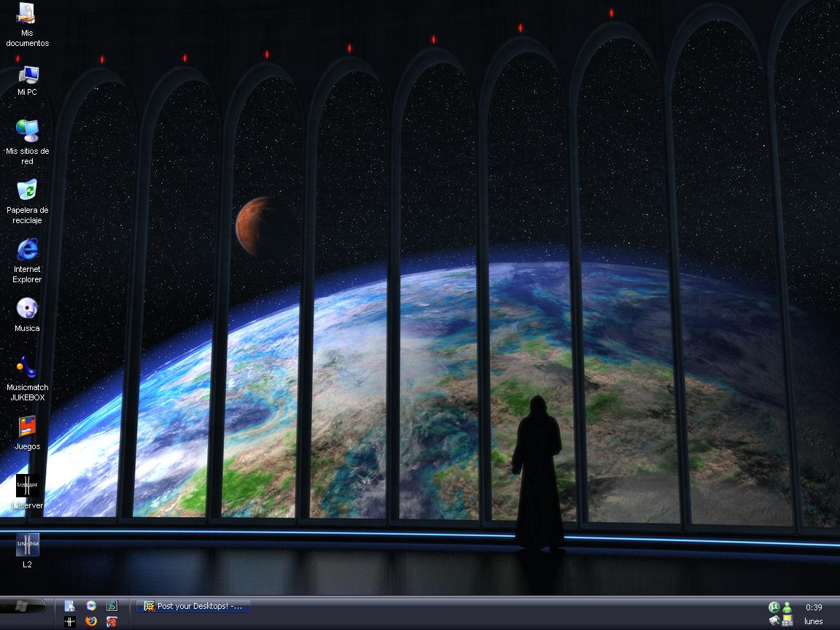
Task: Click the 0:39 taskbar clock
Action: tap(814, 607)
